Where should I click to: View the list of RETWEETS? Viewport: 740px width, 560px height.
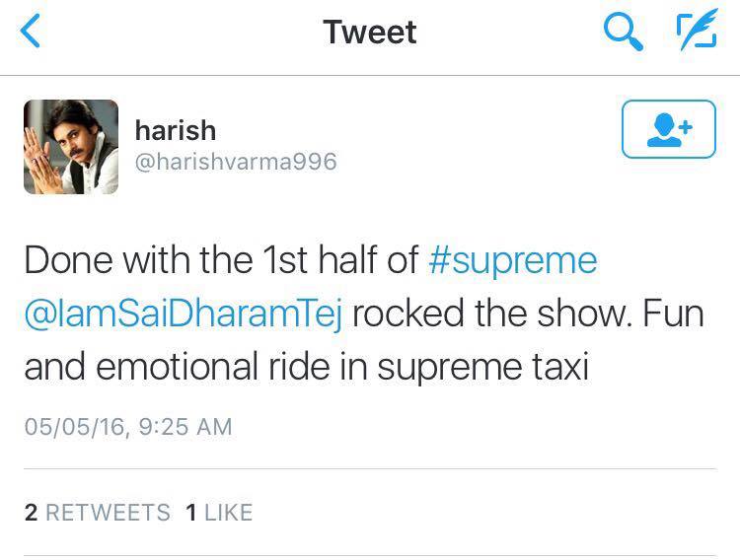tap(98, 513)
